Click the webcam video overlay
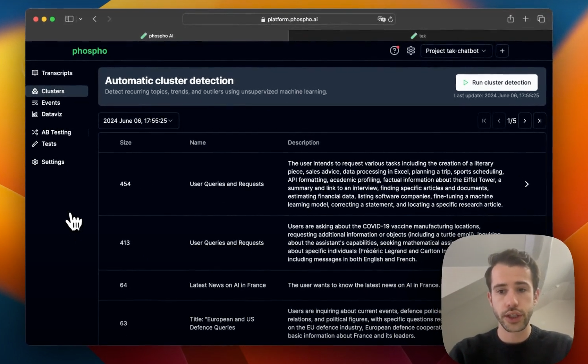The image size is (588, 364). point(508,298)
